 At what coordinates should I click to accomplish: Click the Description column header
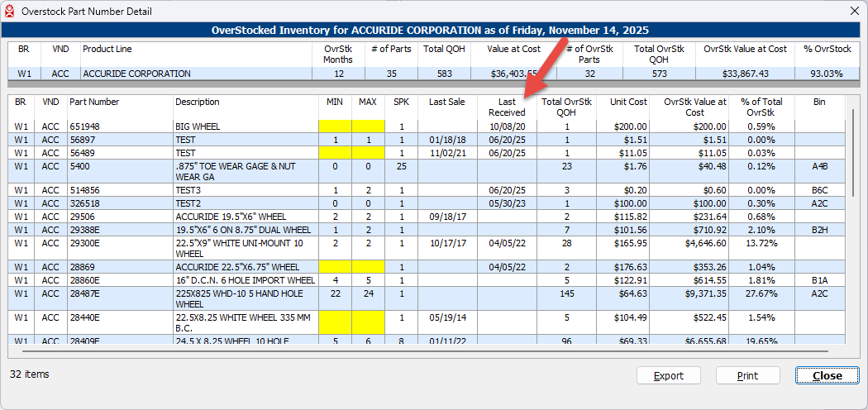click(x=197, y=102)
